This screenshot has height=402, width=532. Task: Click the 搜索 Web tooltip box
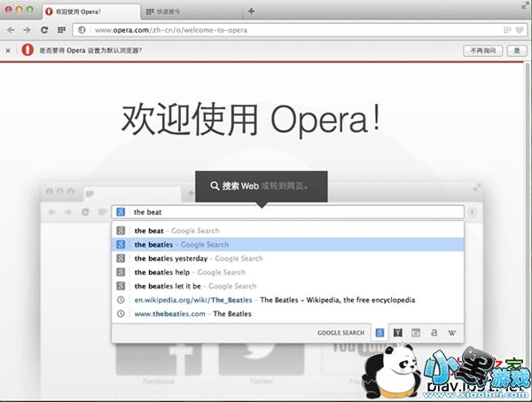click(x=262, y=186)
